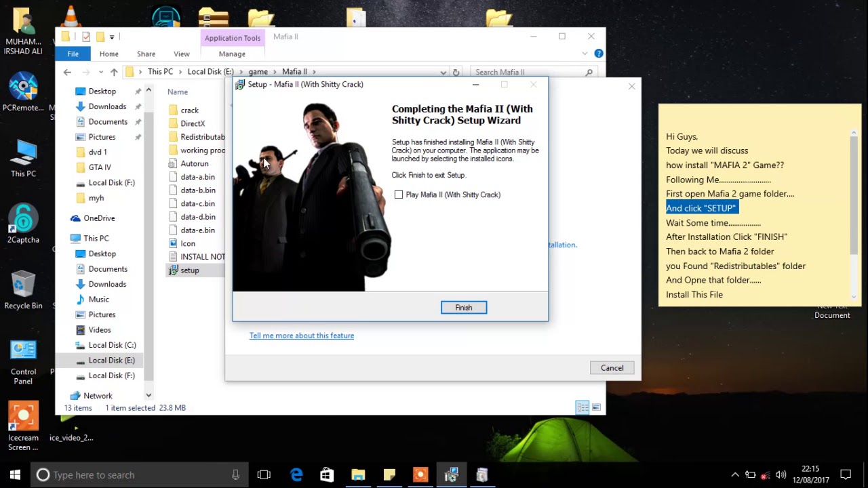Refresh the Mafia II folder view
Image resolution: width=868 pixels, height=488 pixels.
[x=456, y=72]
